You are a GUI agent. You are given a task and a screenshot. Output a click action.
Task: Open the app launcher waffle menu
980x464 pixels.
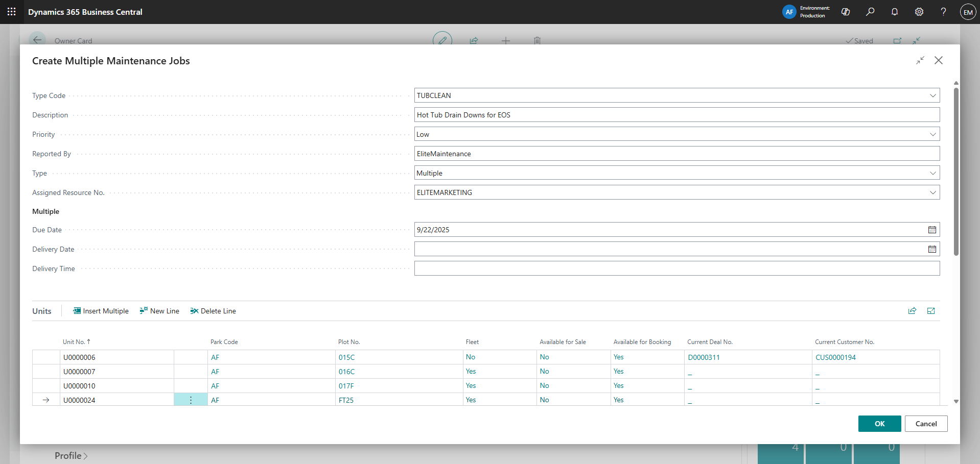tap(12, 12)
